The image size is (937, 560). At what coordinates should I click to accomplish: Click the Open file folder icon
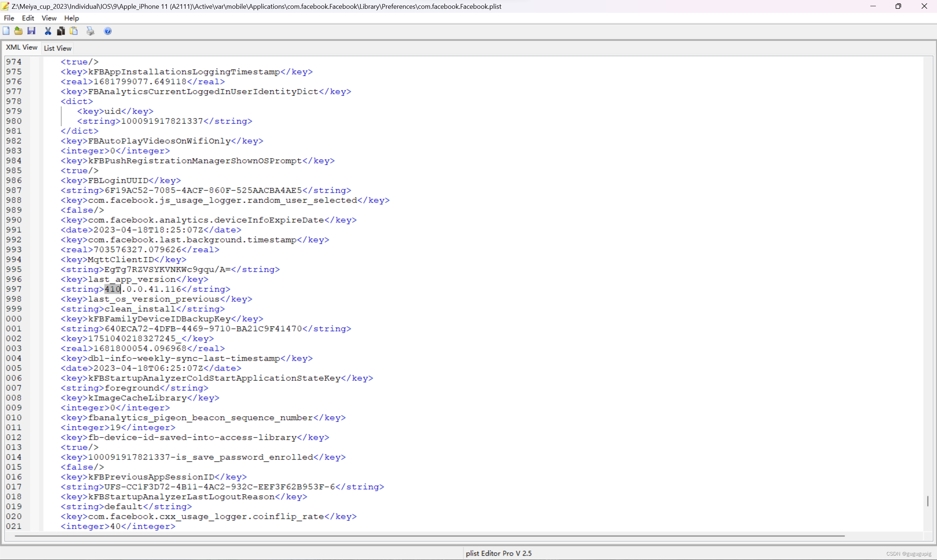pyautogui.click(x=18, y=31)
